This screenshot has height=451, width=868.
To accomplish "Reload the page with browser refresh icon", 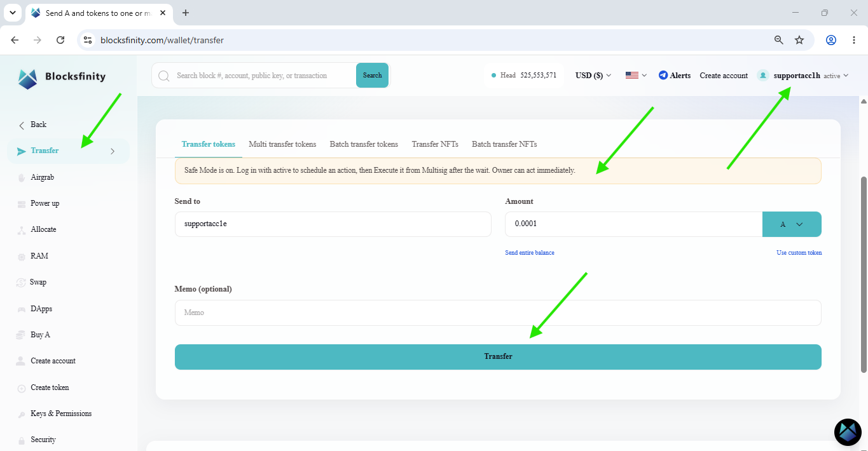I will tap(60, 40).
